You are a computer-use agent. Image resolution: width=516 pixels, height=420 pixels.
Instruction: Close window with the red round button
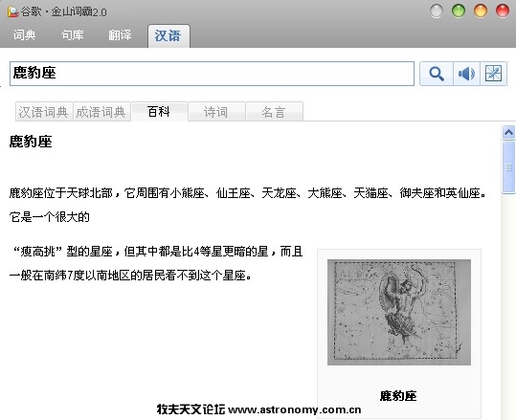503,11
